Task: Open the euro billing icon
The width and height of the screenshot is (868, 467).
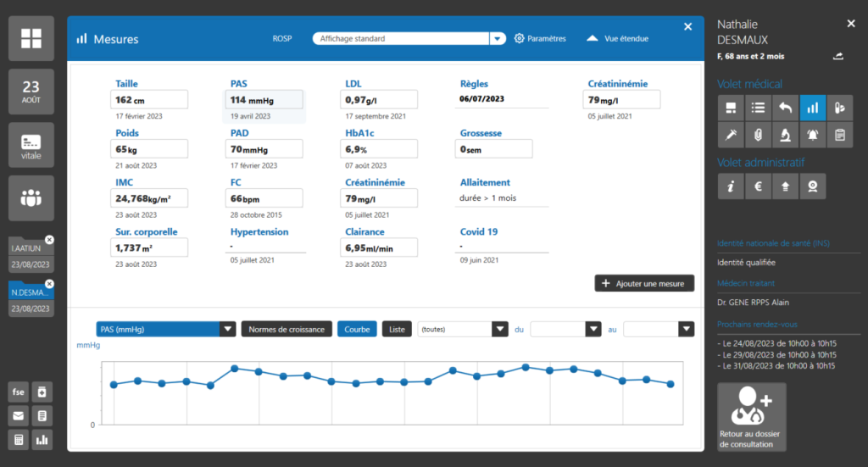Action: click(x=758, y=186)
